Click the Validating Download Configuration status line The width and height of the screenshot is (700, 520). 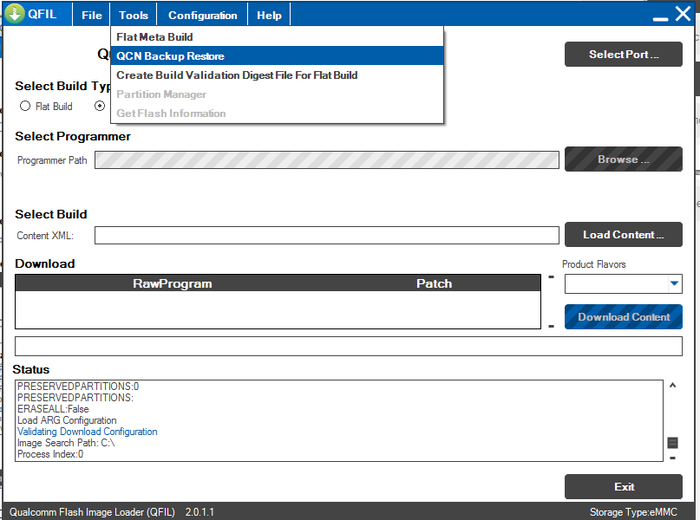[x=87, y=432]
